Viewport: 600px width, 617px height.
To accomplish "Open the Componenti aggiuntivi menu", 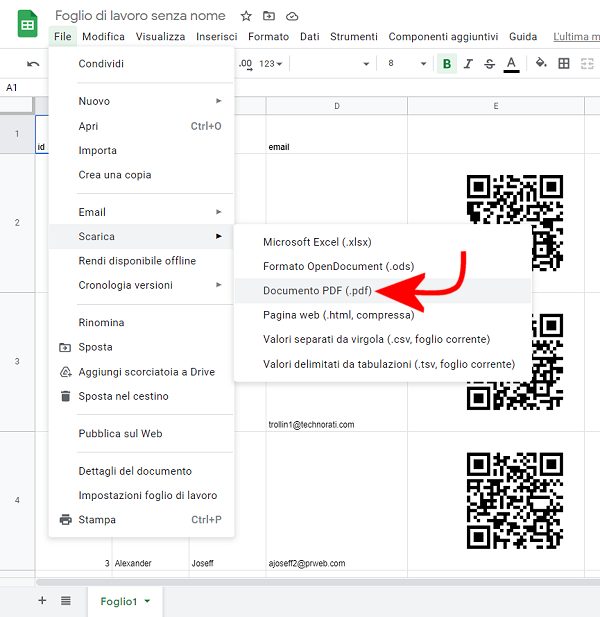I will tap(443, 37).
